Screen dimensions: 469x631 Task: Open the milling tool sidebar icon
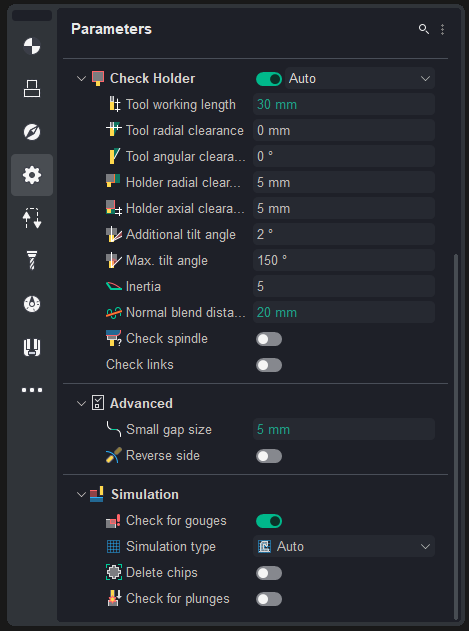coord(32,261)
